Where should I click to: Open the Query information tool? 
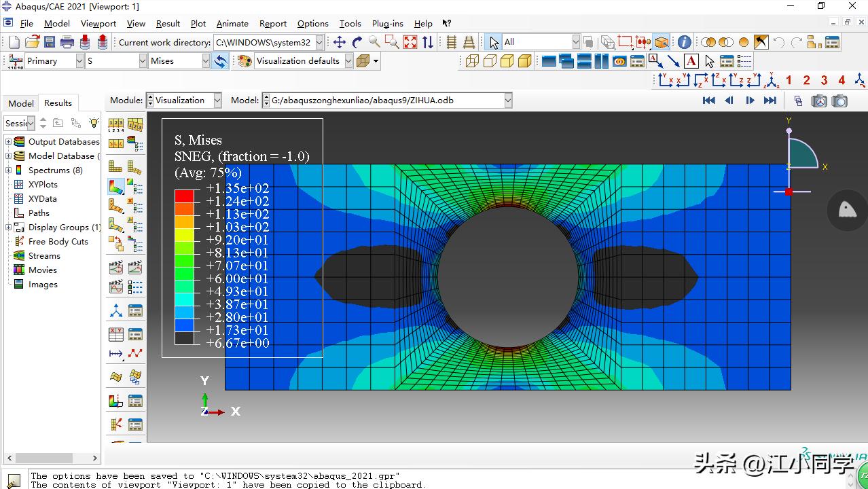pos(684,42)
